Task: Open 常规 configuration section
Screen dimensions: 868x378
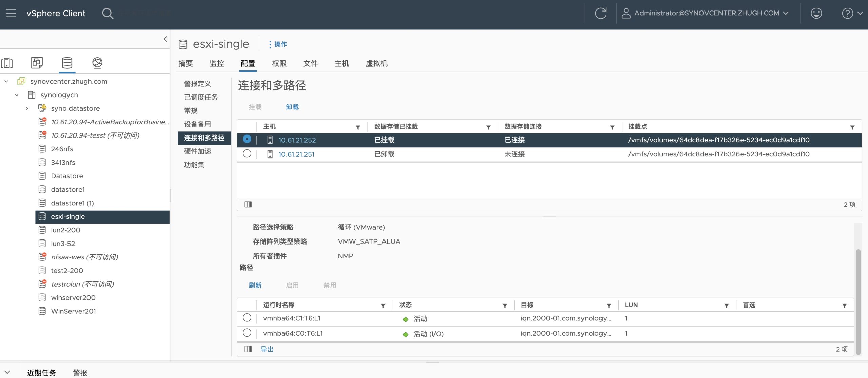Action: [191, 111]
